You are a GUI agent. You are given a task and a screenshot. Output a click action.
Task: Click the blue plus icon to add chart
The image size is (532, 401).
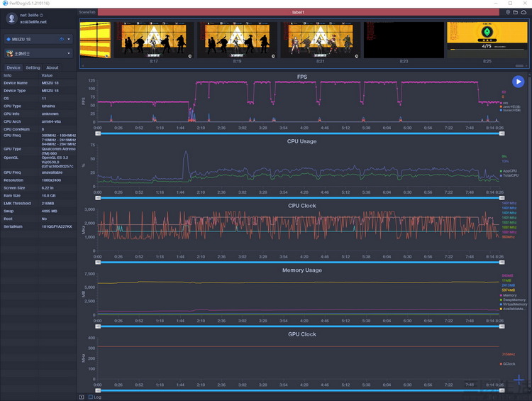519,380
